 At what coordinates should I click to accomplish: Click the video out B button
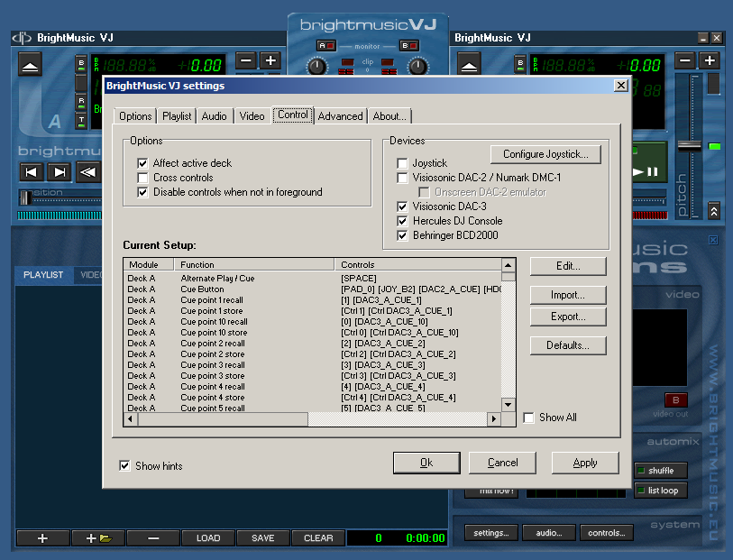[x=676, y=400]
